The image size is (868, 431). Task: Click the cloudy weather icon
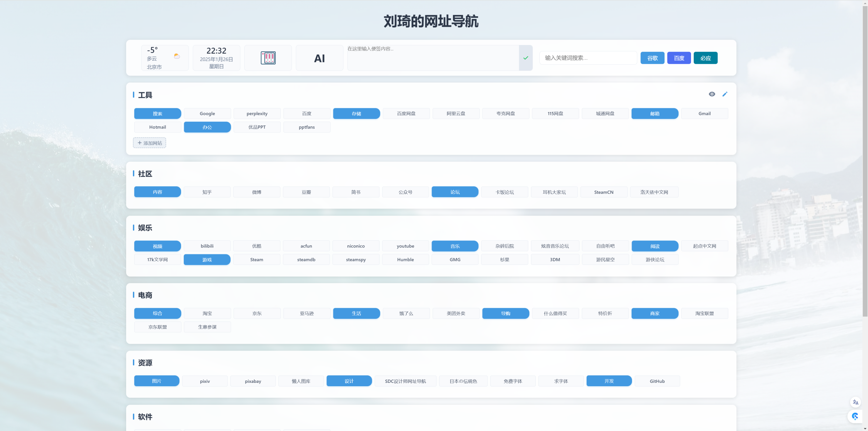[177, 56]
